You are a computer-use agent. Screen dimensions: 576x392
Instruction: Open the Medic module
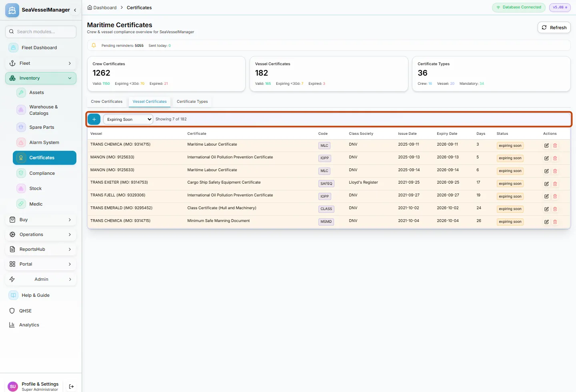44,204
